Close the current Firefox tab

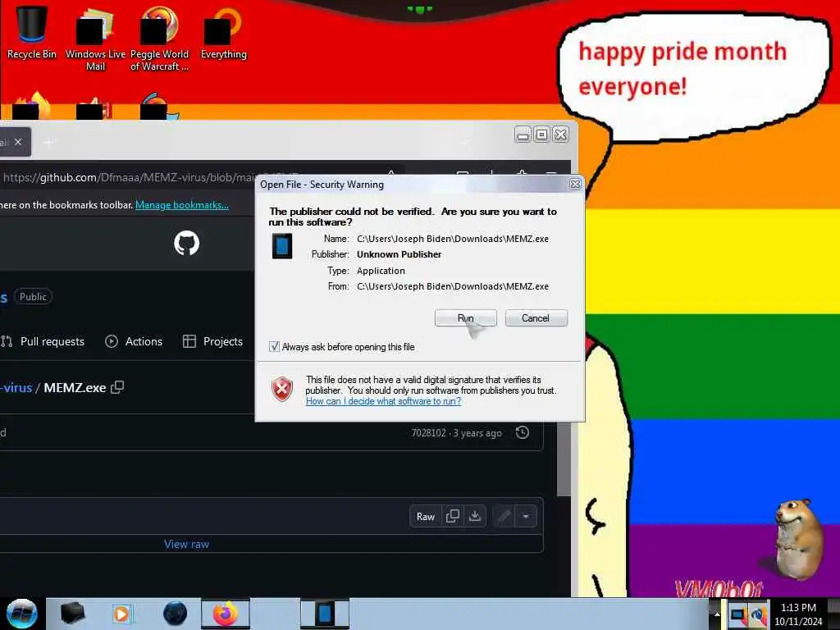tap(18, 142)
